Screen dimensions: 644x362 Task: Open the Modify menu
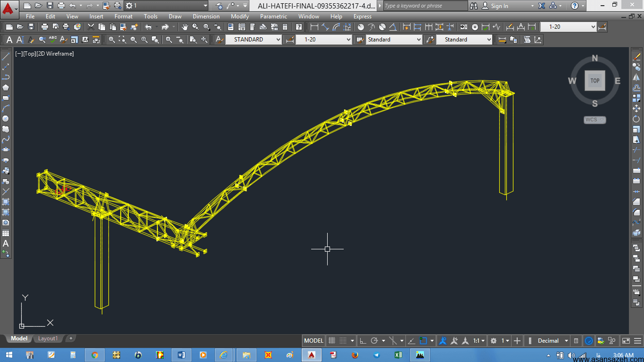(x=240, y=16)
